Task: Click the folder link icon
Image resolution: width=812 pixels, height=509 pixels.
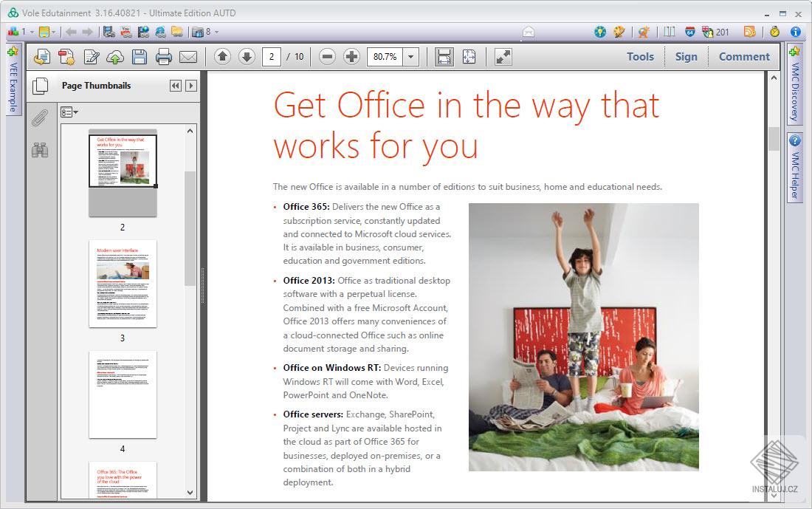Action: tap(177, 32)
